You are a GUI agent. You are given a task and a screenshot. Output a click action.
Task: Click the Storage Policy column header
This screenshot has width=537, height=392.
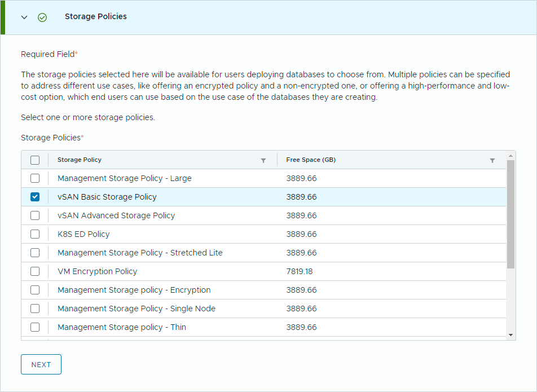80,160
